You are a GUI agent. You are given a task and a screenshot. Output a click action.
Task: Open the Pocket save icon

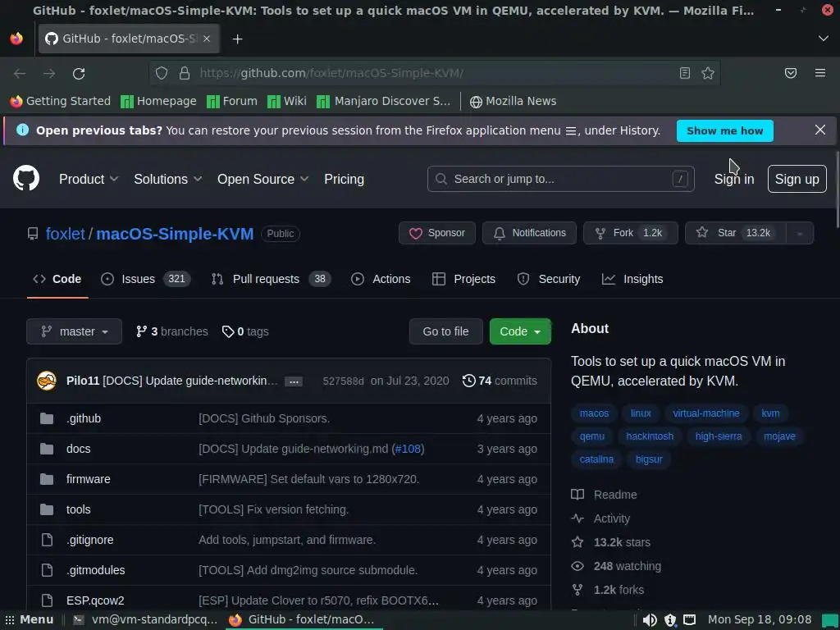click(791, 73)
